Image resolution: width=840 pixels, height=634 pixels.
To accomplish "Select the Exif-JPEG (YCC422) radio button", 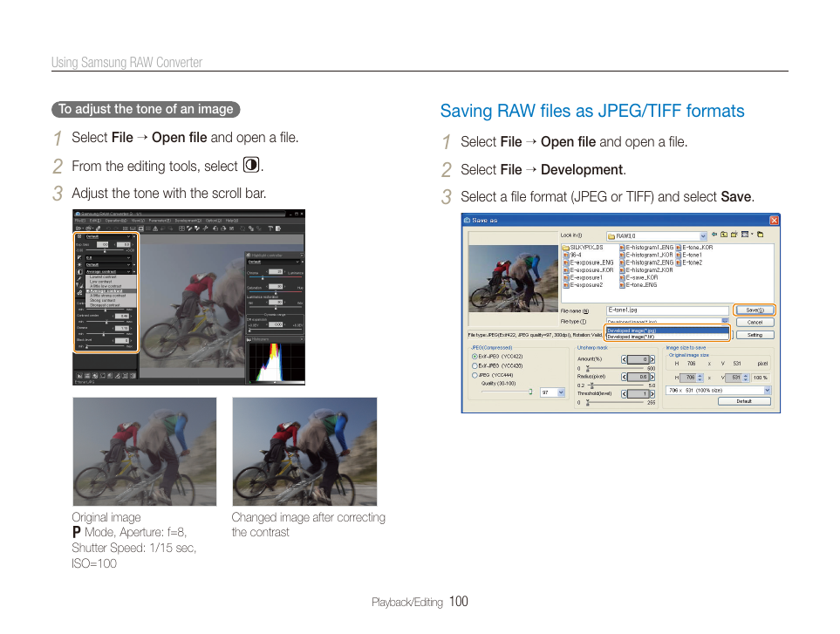I will coord(475,356).
